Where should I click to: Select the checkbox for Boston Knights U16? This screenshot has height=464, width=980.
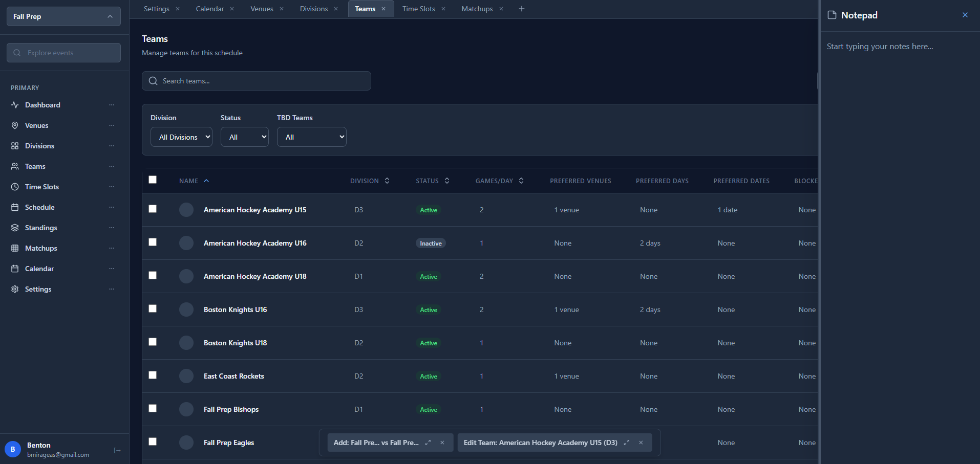coord(152,308)
